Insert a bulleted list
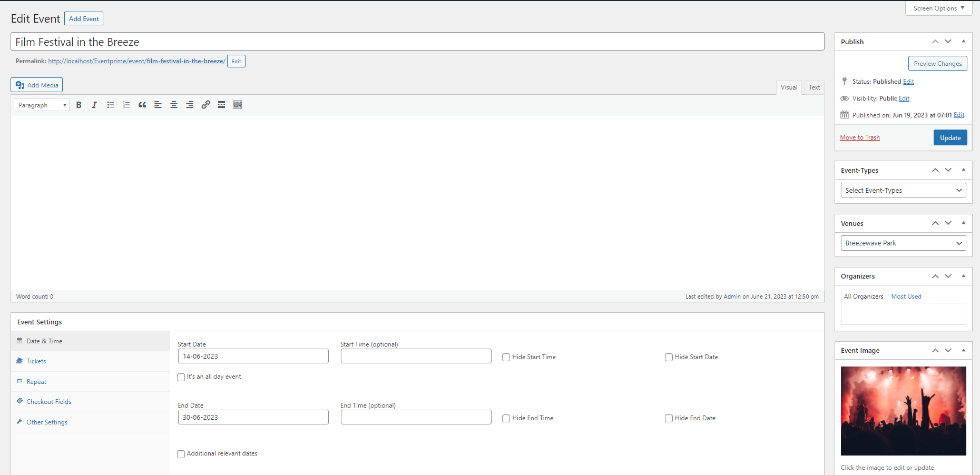 [111, 105]
